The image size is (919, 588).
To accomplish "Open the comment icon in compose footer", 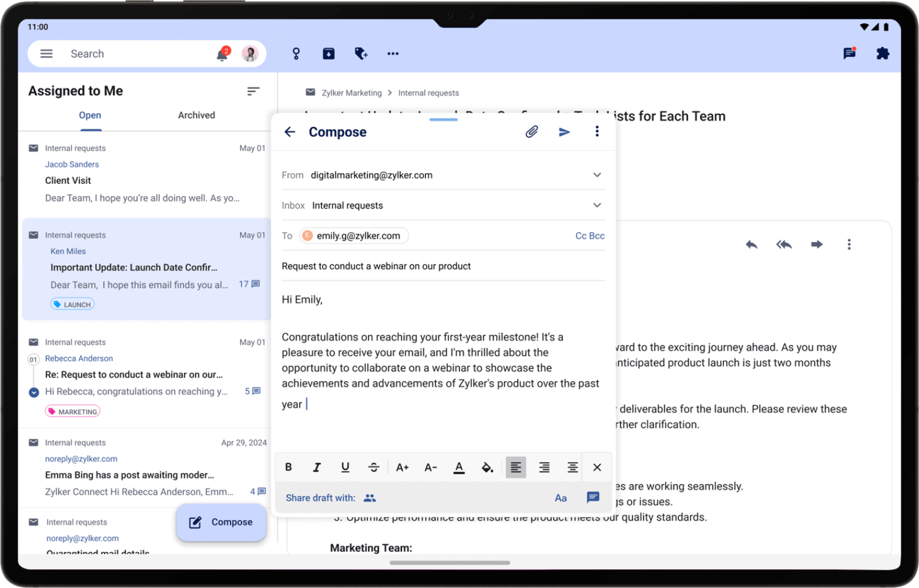I will coord(593,498).
